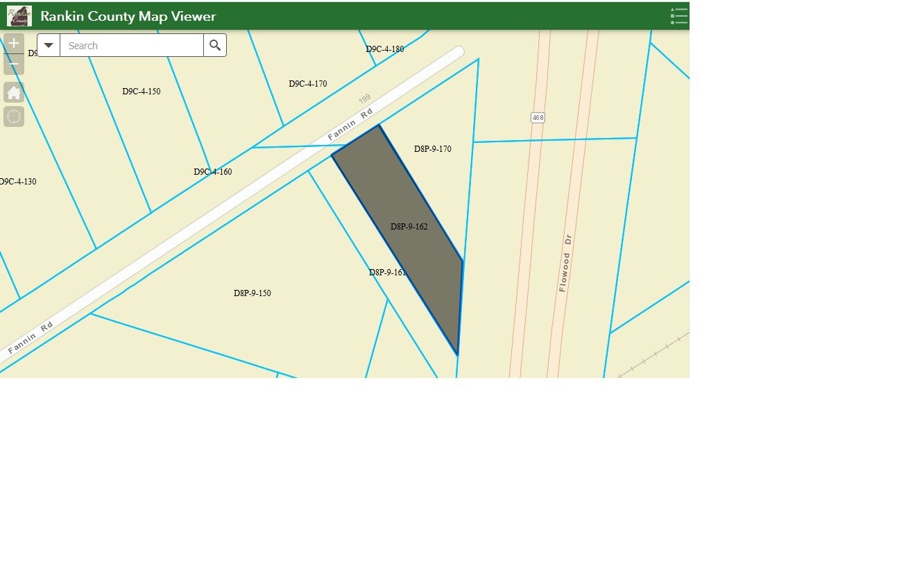
Task: Click the Rankin County logo
Action: click(18, 15)
